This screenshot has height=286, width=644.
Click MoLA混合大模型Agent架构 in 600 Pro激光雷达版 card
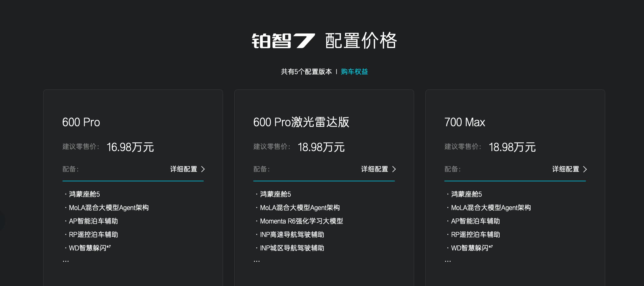[x=300, y=208]
